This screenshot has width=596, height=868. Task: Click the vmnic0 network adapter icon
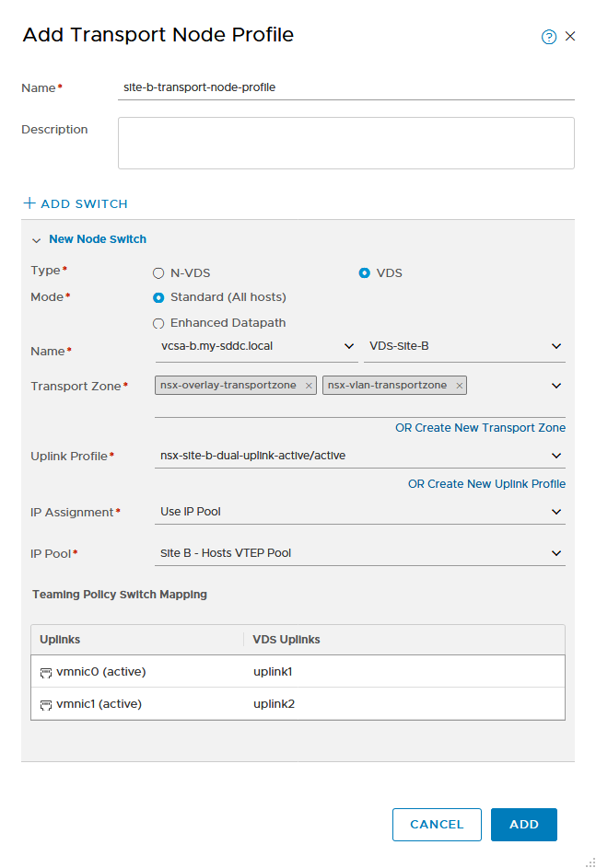46,673
